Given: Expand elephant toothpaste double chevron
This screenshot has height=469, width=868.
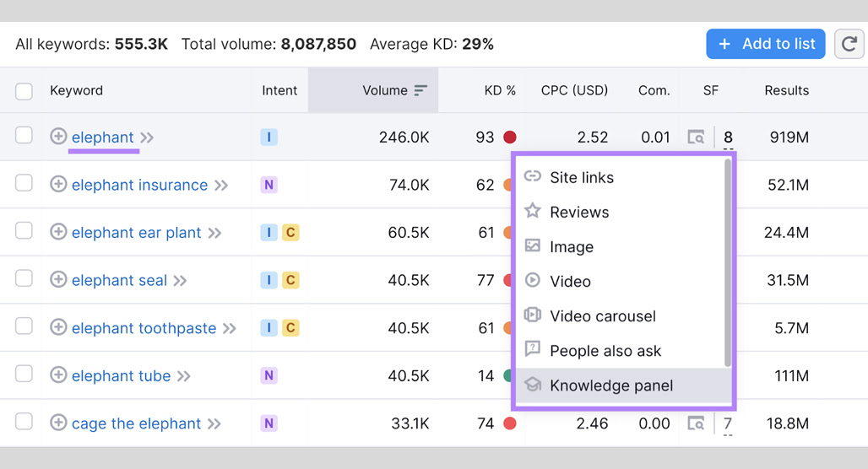Looking at the screenshot, I should 229,328.
